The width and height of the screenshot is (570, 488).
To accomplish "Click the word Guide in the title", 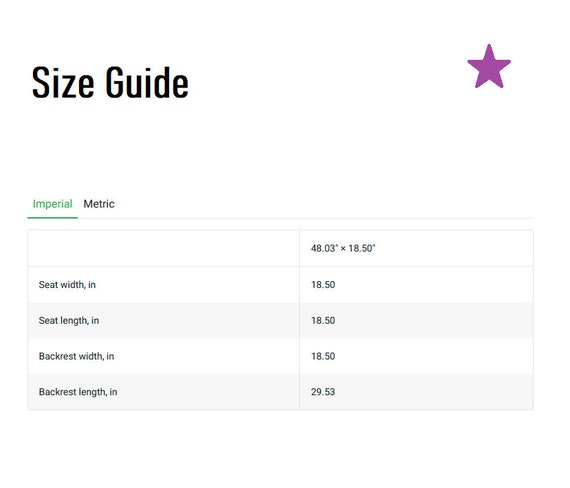I will 147,82.
